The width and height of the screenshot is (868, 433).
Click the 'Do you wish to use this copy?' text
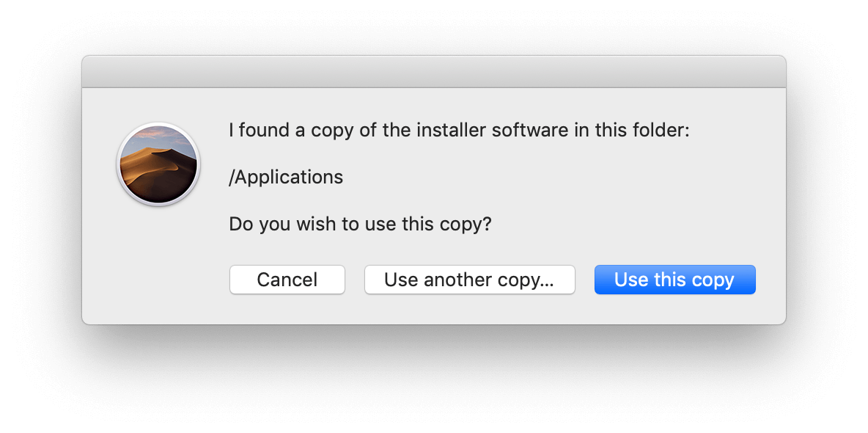[x=360, y=224]
